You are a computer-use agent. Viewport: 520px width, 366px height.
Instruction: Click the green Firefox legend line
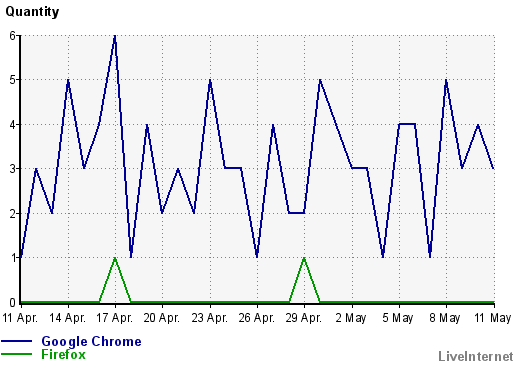coord(16,354)
